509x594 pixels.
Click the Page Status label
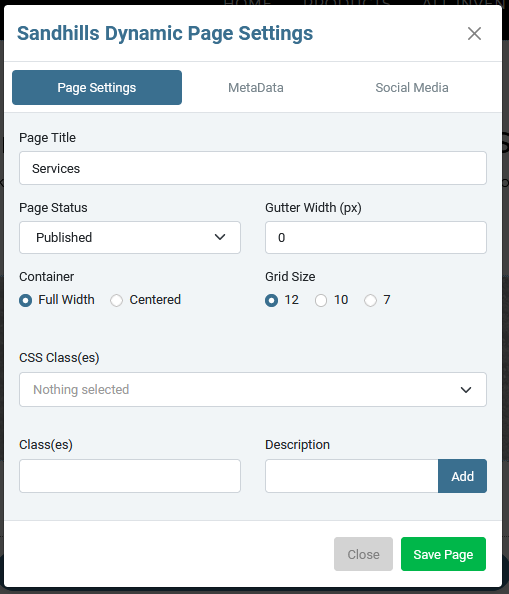tap(53, 208)
